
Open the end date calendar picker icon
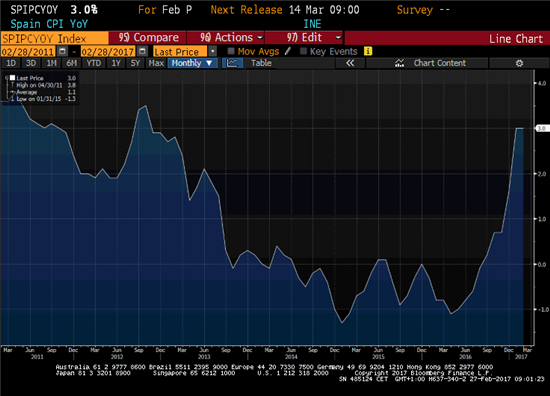pos(142,51)
